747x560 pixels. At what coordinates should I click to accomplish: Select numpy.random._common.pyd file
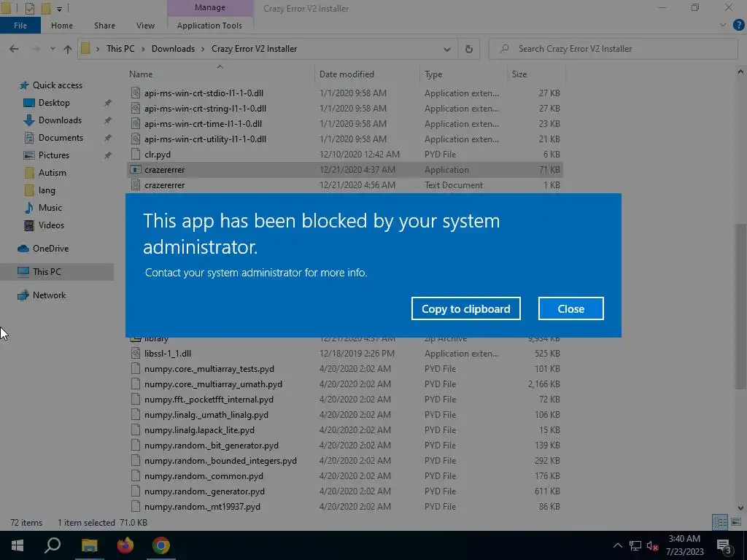[x=204, y=475]
